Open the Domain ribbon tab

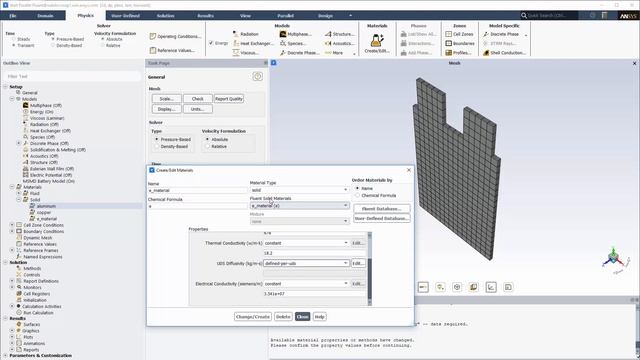45,16
